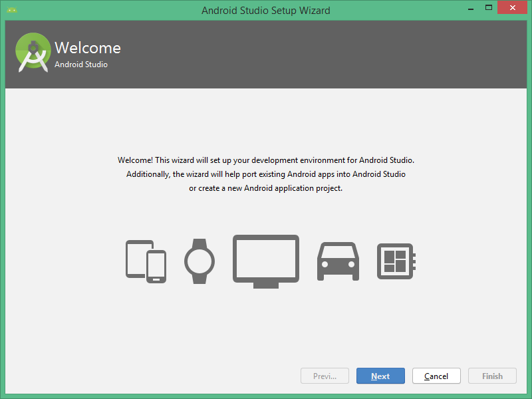Click the wizard description paragraph
Image resolution: width=532 pixels, height=399 pixels.
(265, 174)
